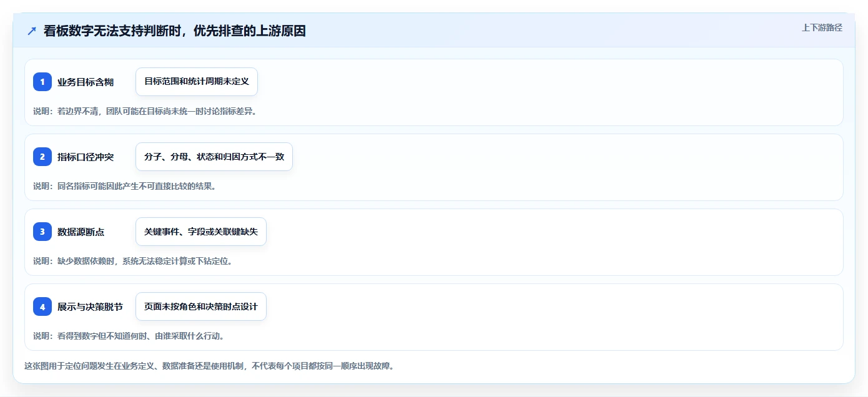Click the 数据源断点 heading

[x=81, y=232]
